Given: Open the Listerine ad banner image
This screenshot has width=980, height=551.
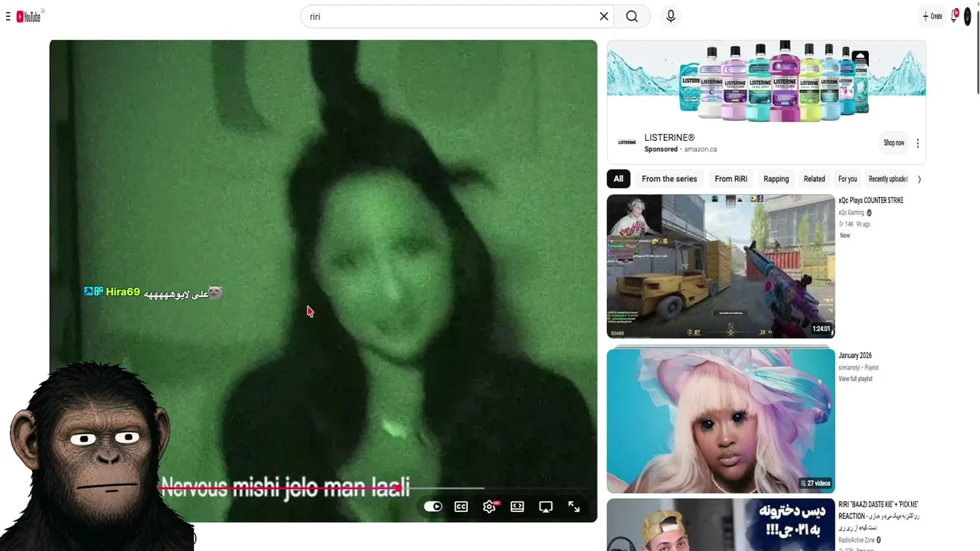Looking at the screenshot, I should [x=766, y=82].
